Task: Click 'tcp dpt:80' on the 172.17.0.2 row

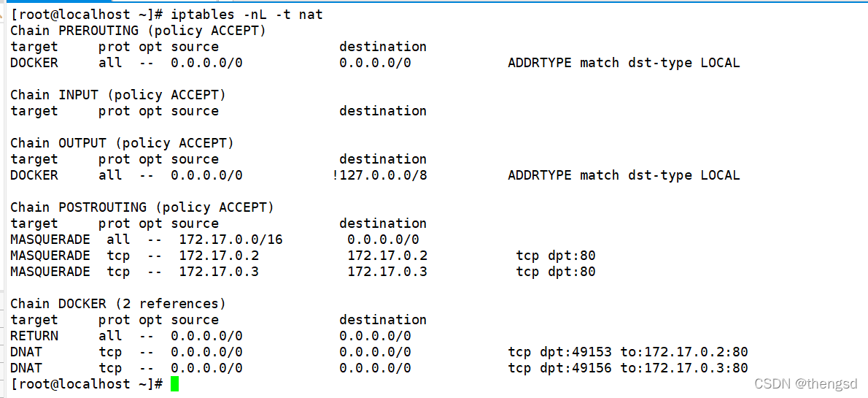Action: point(556,256)
